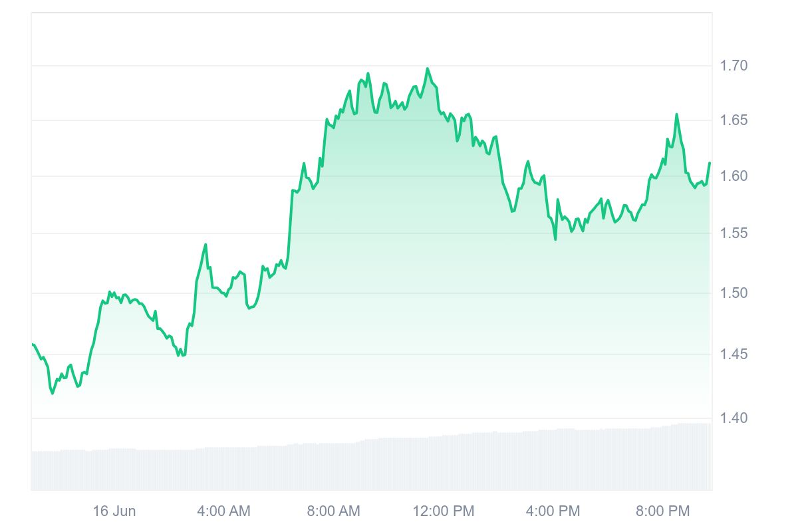Select the 16 Jun date label
This screenshot has height=532, width=798.
(114, 511)
